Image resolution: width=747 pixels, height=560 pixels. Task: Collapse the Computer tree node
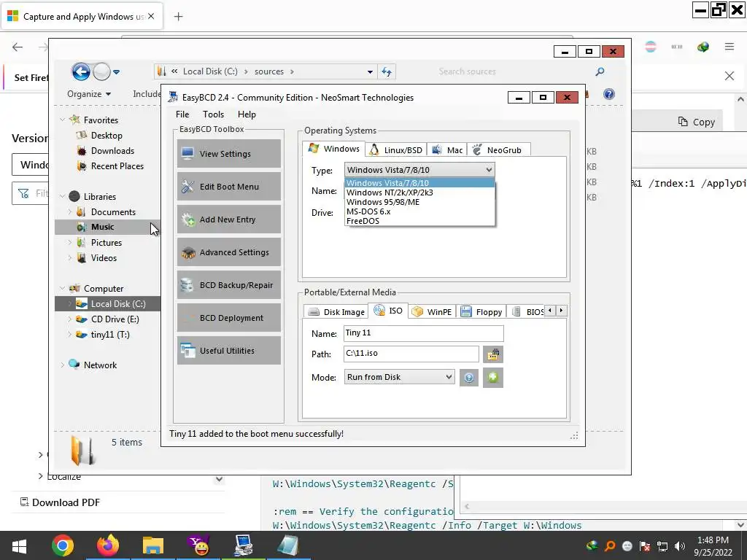tap(63, 289)
